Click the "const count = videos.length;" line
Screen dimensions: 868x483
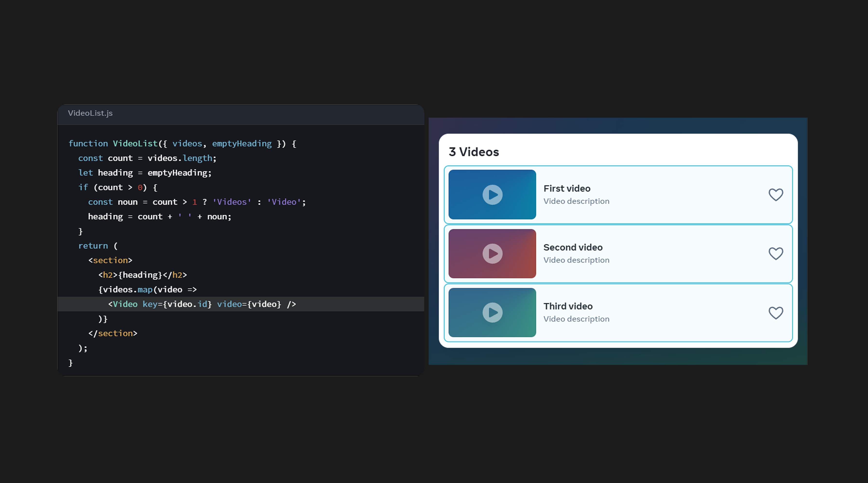point(147,158)
